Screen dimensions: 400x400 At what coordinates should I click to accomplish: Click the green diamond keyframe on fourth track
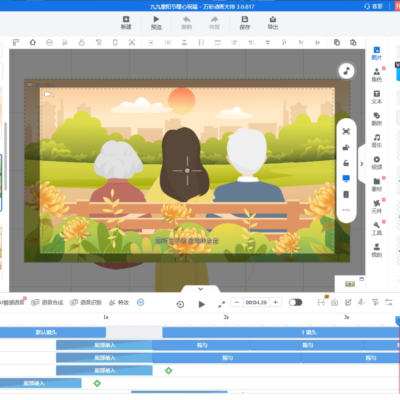point(169,370)
